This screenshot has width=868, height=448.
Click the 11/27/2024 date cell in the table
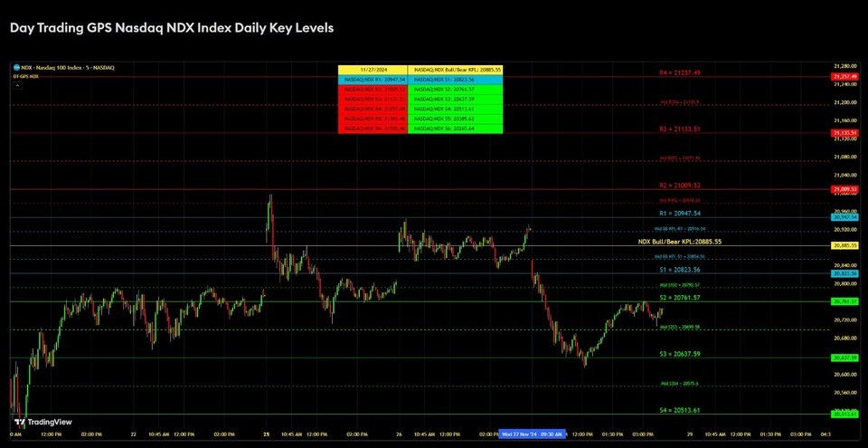pyautogui.click(x=373, y=71)
